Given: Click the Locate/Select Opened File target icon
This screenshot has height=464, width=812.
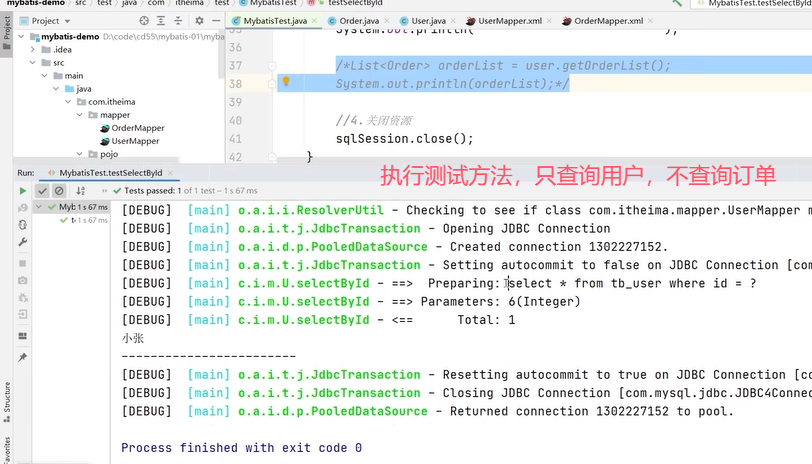Looking at the screenshot, I should click(144, 21).
